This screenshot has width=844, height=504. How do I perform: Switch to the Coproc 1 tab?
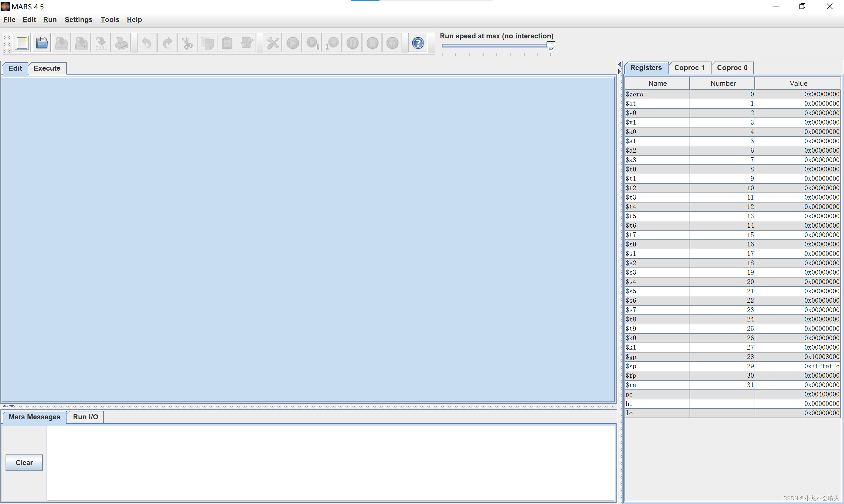pyautogui.click(x=689, y=68)
